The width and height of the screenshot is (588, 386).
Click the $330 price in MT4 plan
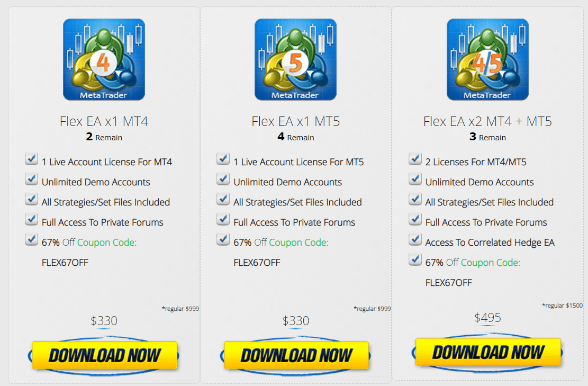click(104, 321)
